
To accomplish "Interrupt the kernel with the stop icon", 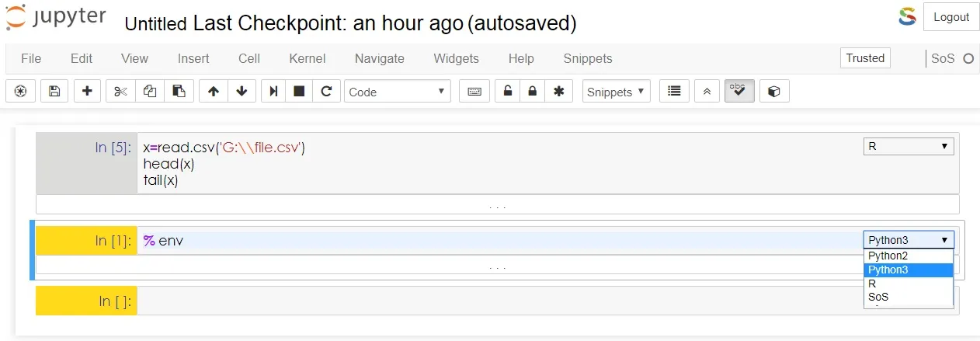I will [x=299, y=91].
